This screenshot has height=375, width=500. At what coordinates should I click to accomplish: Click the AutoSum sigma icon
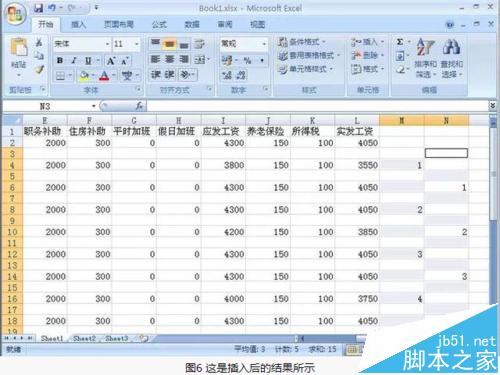400,42
